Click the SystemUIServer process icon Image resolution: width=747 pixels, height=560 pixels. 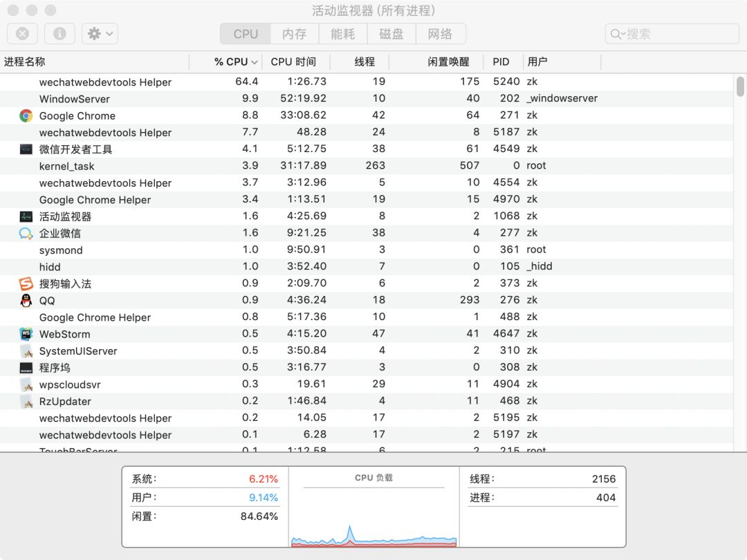click(26, 351)
